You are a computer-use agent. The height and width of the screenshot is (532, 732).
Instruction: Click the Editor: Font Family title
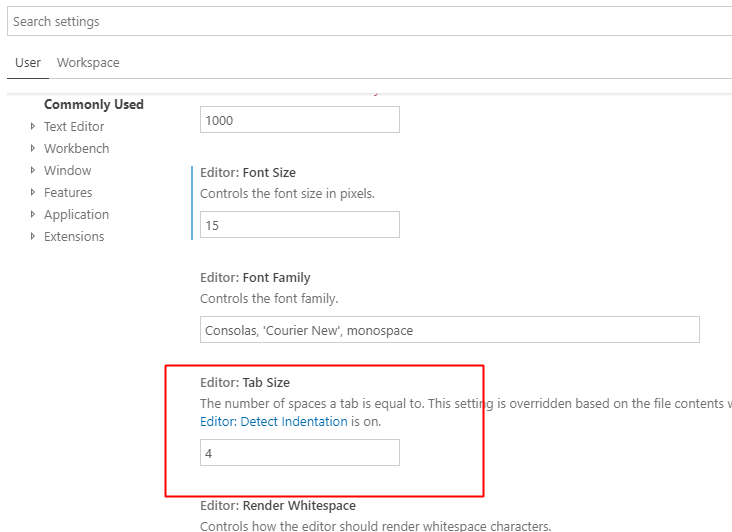255,278
